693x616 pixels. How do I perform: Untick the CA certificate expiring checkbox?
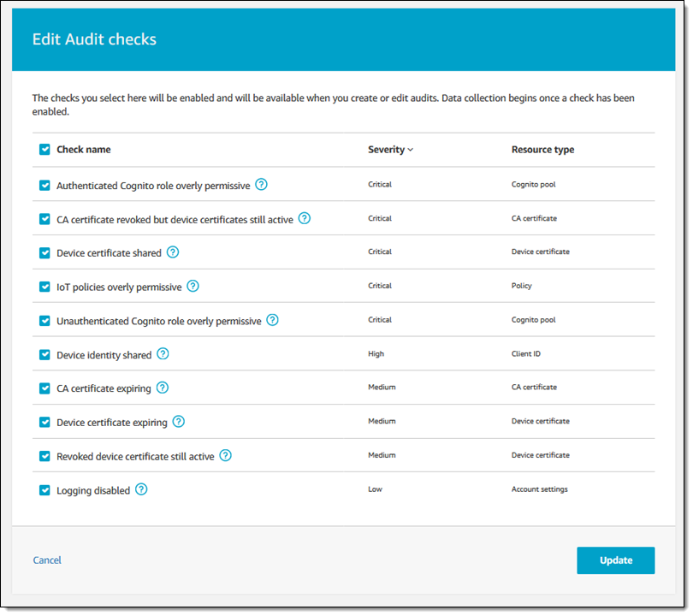tap(44, 388)
